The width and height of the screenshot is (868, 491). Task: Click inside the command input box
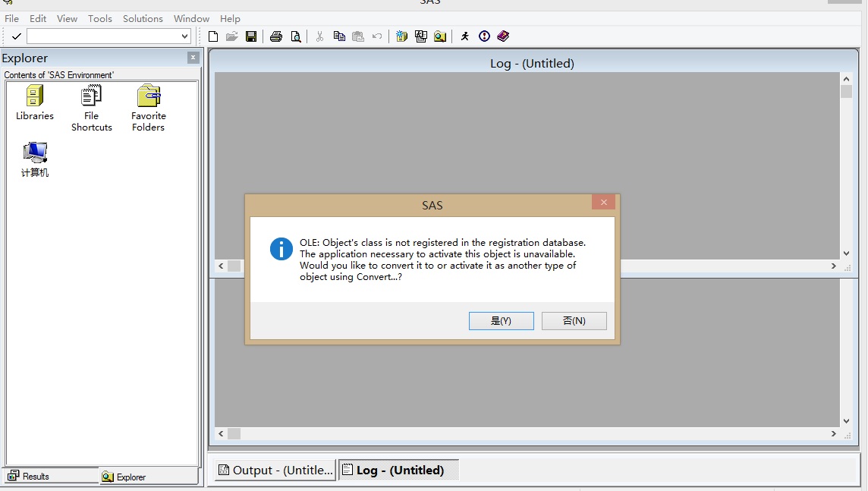tap(103, 36)
